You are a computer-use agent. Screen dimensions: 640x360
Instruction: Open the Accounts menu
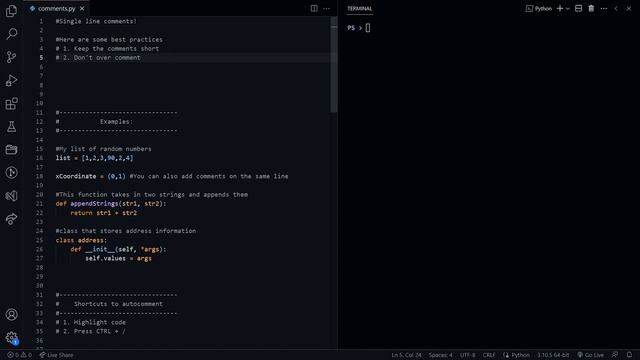11,315
